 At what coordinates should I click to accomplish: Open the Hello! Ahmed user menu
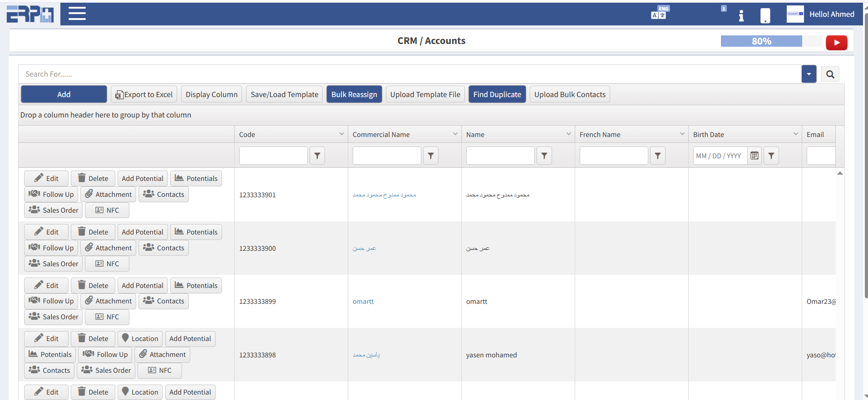pyautogui.click(x=831, y=14)
